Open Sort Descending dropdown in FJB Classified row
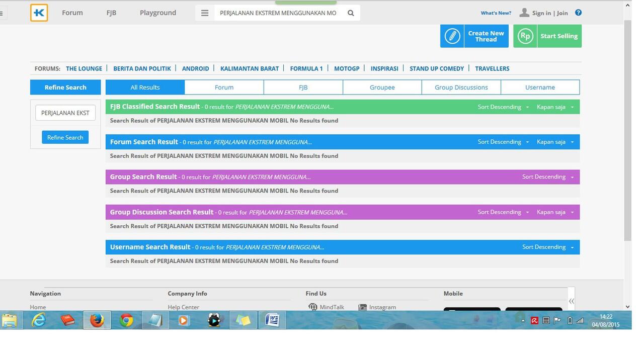644x362 pixels. click(503, 107)
